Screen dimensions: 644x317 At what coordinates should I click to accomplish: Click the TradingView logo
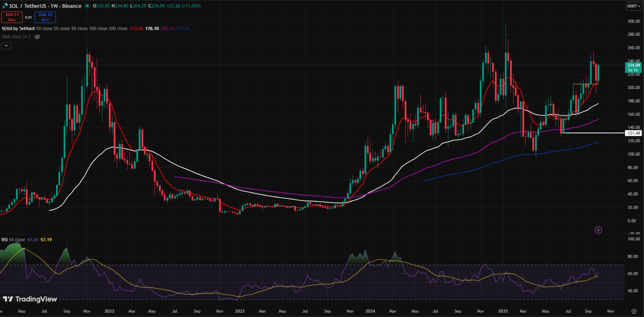[x=30, y=299]
